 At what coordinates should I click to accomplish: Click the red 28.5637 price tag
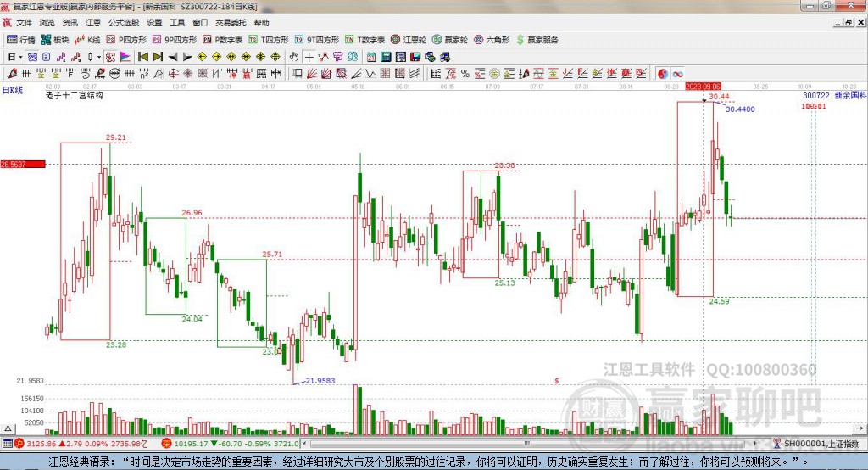point(23,164)
